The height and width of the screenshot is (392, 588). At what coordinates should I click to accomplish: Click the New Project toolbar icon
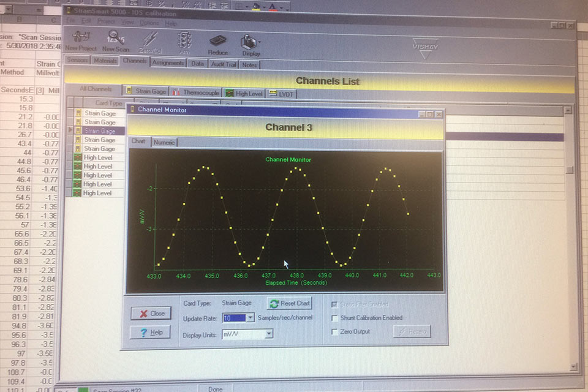point(80,40)
